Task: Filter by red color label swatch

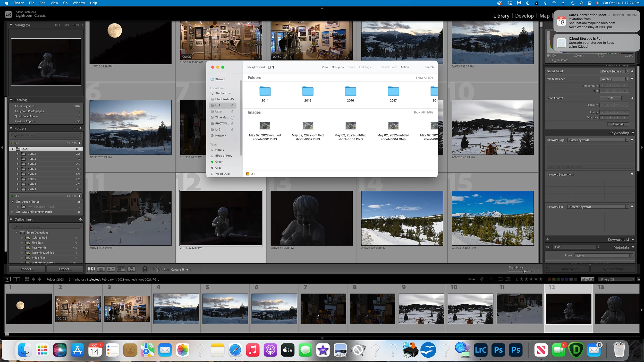Action: (549, 279)
